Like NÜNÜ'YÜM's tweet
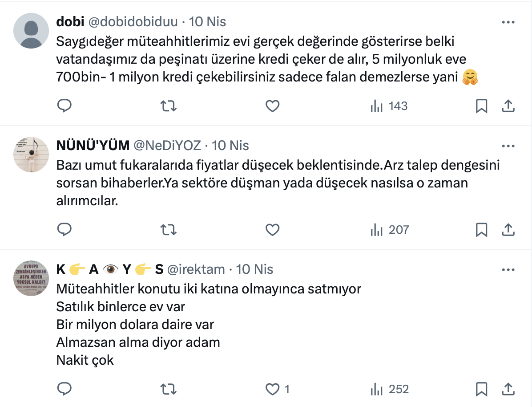 coord(272,230)
